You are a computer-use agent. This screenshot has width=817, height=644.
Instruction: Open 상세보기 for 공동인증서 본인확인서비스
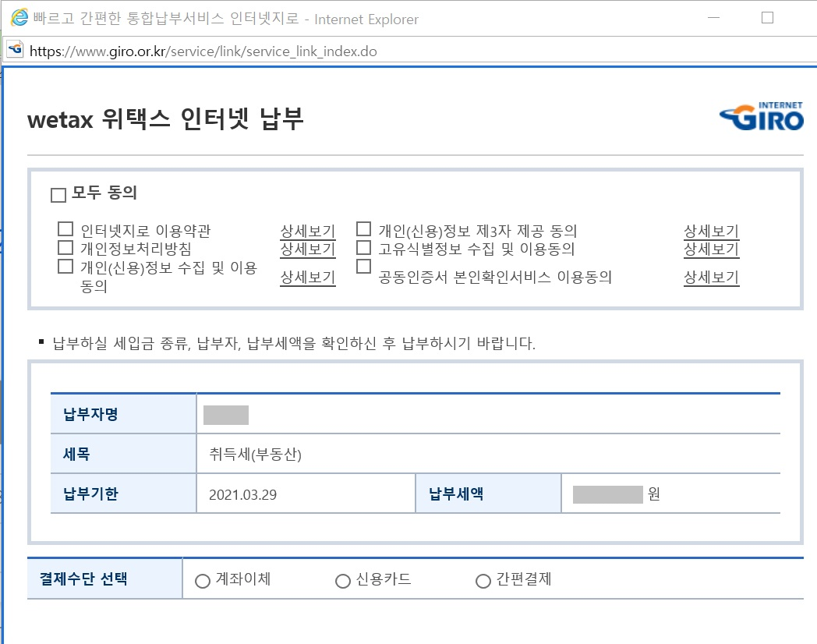pyautogui.click(x=711, y=278)
